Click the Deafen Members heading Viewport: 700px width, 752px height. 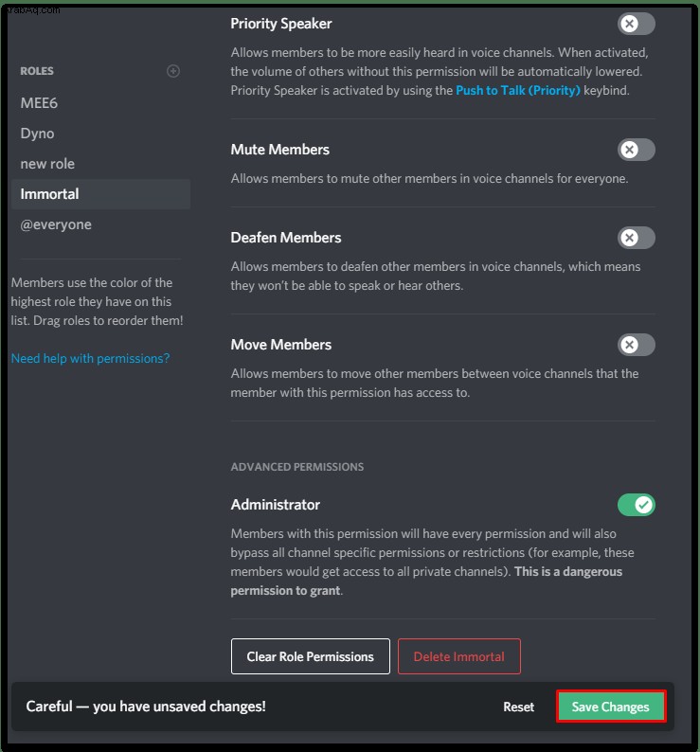[286, 238]
